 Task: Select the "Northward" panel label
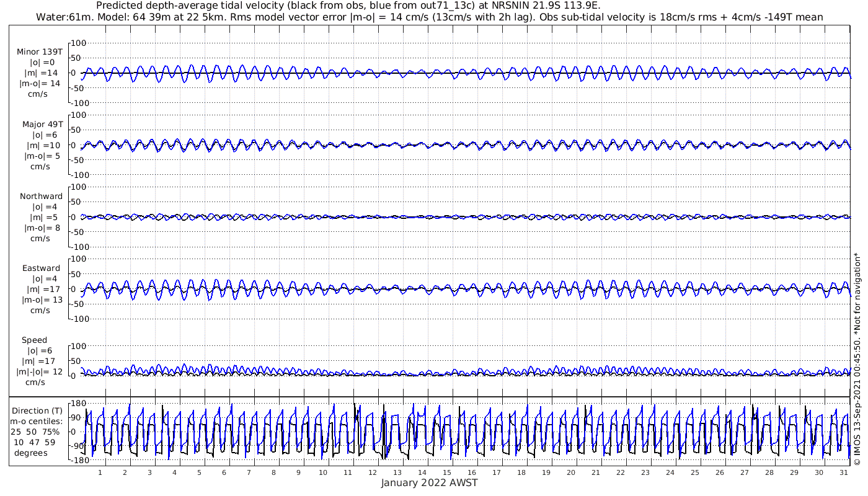pos(42,196)
